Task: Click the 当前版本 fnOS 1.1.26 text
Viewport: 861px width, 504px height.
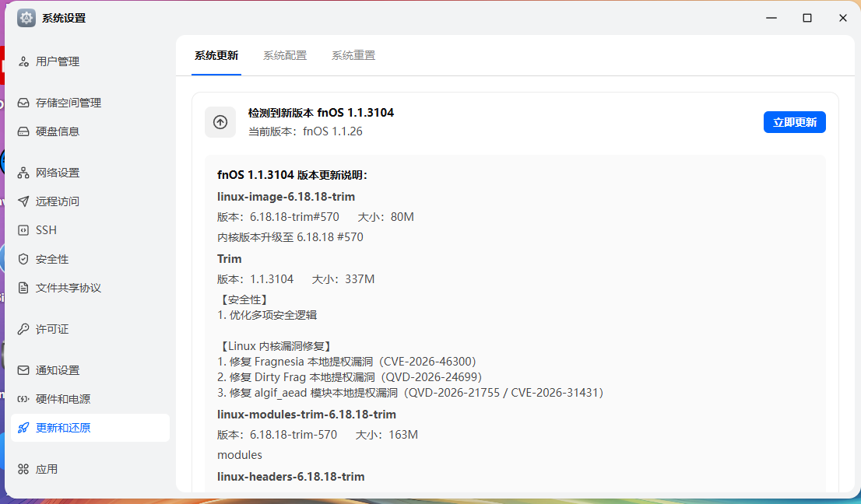Action: click(x=305, y=131)
